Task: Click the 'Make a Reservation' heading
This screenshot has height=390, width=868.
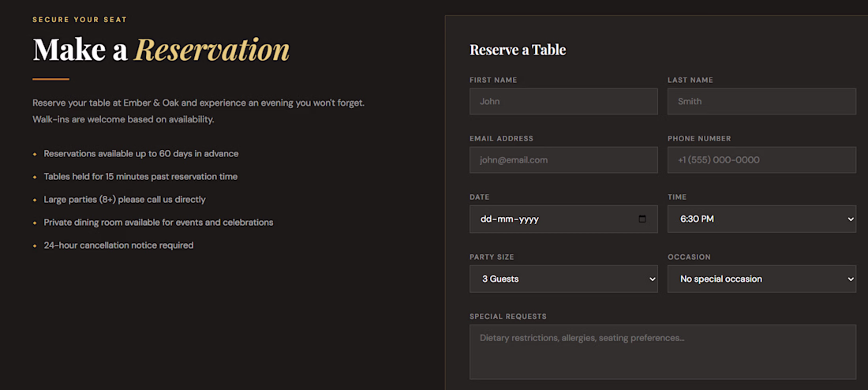Action: point(161,49)
